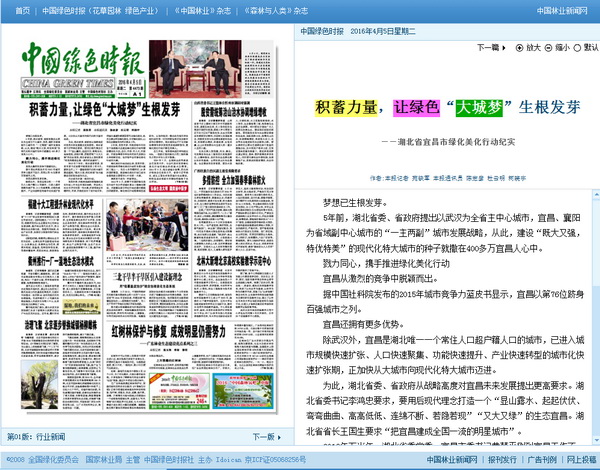The width and height of the screenshot is (600, 470).
Task: Expand the 第01版：行业新闻 page selector
Action: tap(36, 437)
